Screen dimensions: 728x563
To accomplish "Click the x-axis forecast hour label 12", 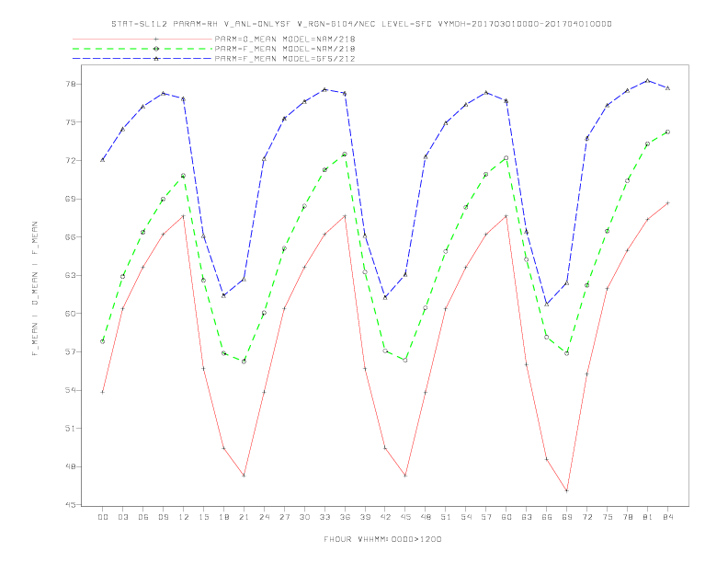I will (x=184, y=517).
